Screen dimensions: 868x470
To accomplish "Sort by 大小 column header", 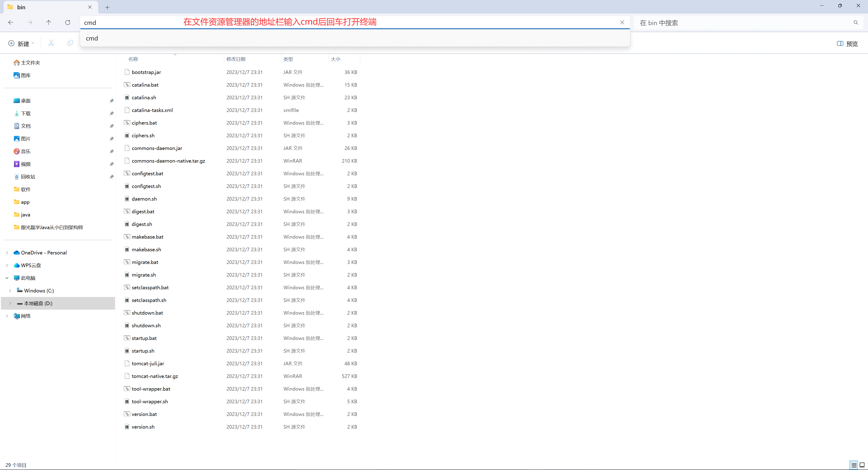I will coord(336,59).
